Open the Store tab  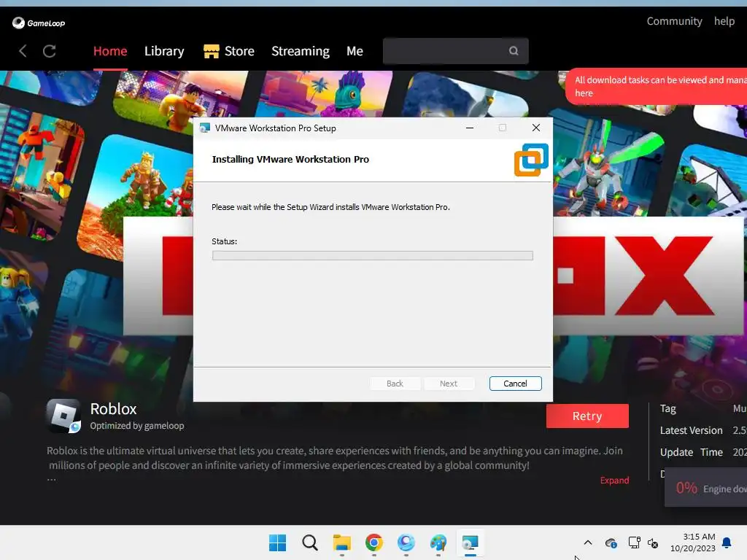239,51
